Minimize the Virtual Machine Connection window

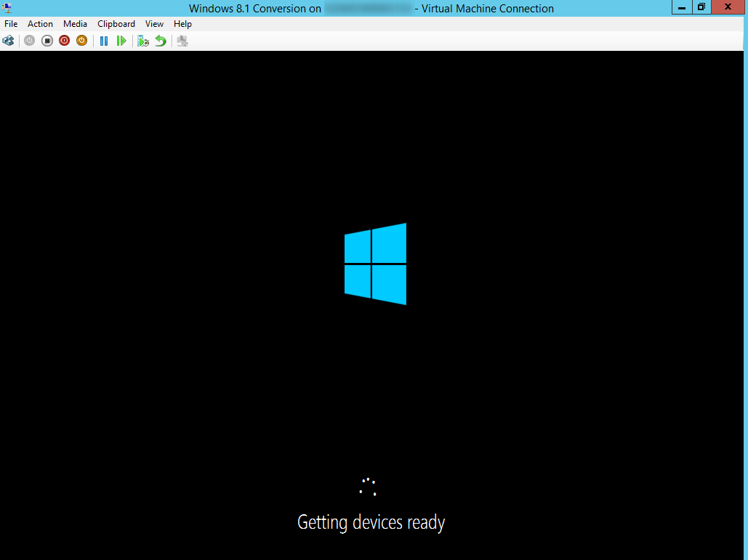(682, 7)
